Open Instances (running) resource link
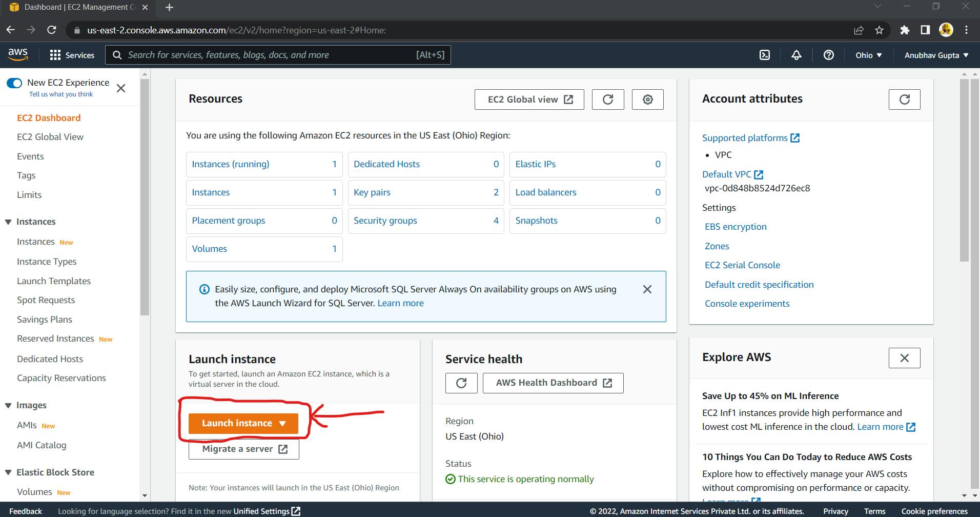Viewport: 980px width, 517px height. point(231,164)
